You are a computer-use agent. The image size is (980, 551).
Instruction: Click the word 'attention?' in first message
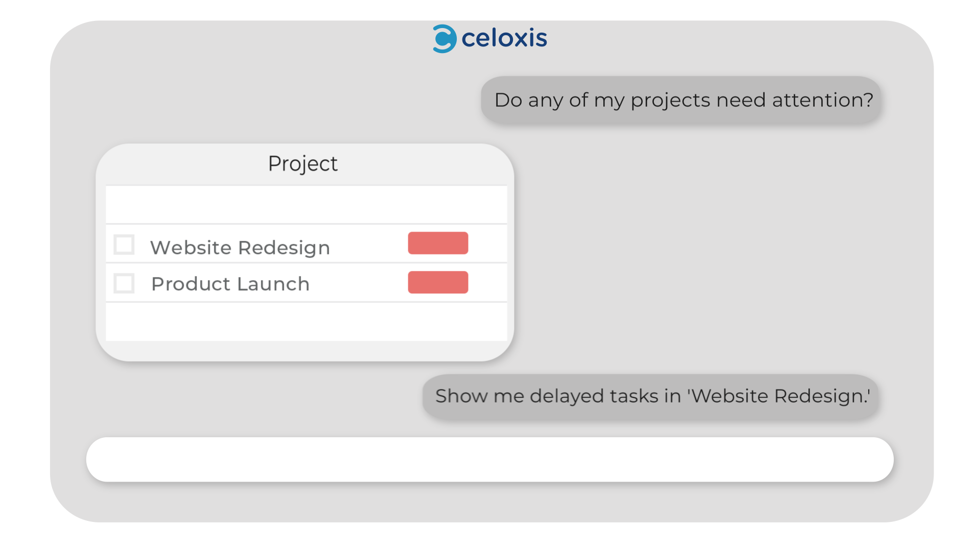point(822,100)
